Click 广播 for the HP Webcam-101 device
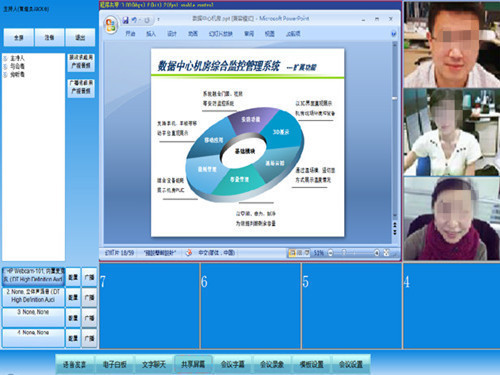 (89, 277)
